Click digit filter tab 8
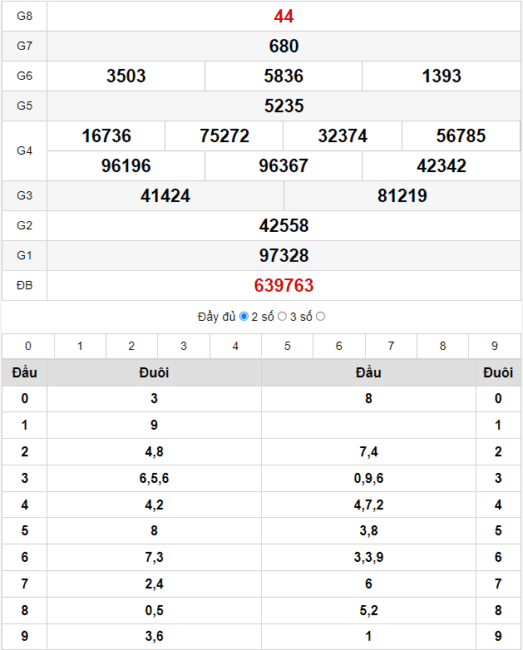Image resolution: width=523 pixels, height=650 pixels. 443,346
